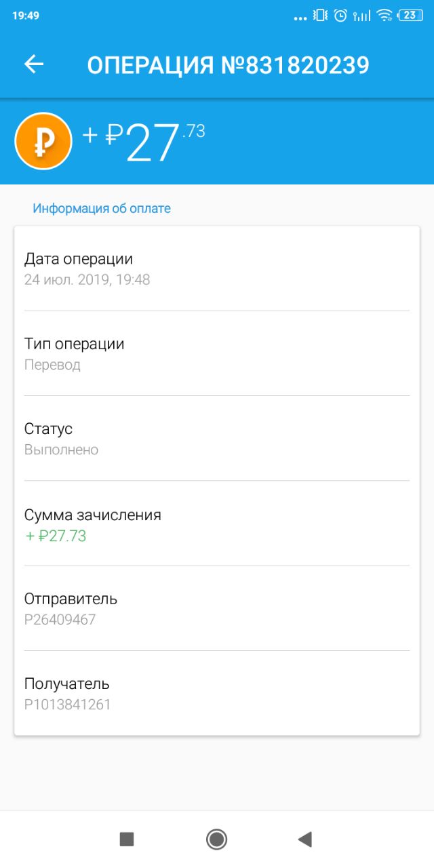Tap sender account P26409467

click(x=60, y=620)
